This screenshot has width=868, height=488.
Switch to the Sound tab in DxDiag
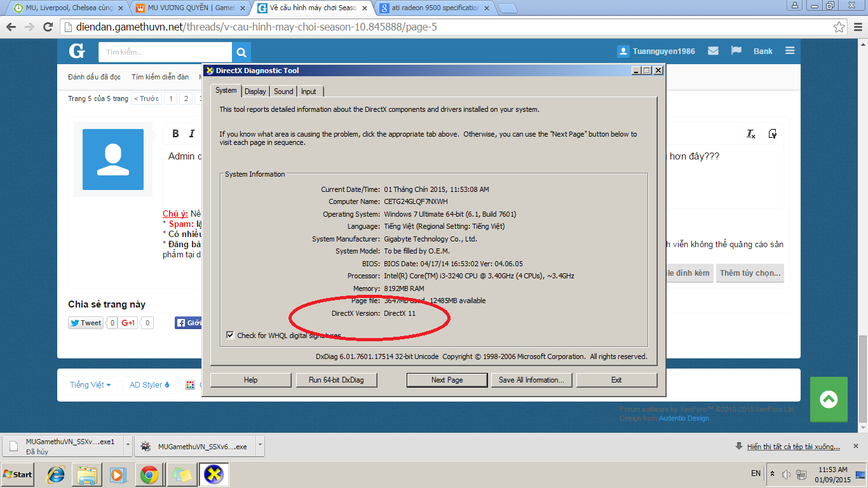283,91
